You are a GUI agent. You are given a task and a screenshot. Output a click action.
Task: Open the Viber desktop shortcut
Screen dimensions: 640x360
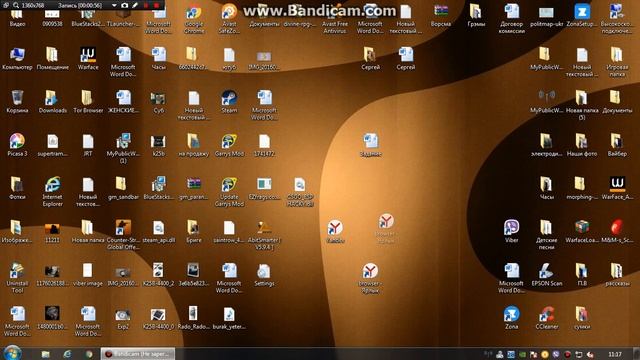coord(511,231)
